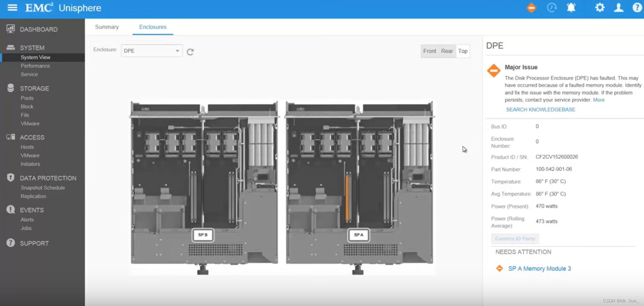
Task: Expand the DATA PROTECTION section
Action: pos(48,178)
